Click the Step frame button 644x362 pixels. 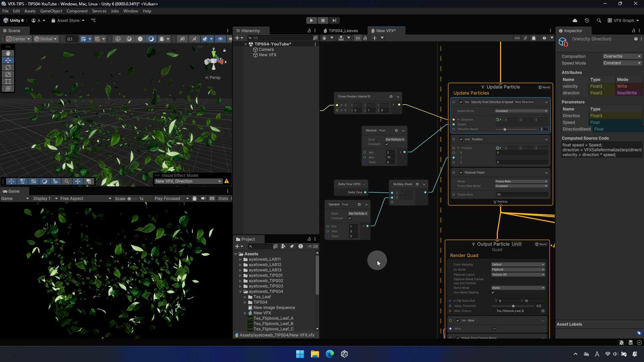(x=334, y=20)
